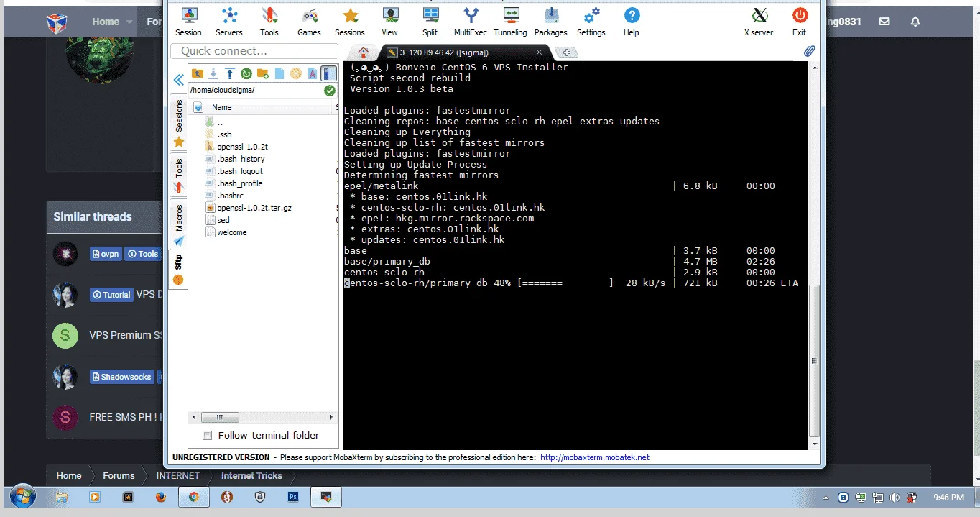The image size is (980, 517).
Task: Click the delete selected files SFTP icon
Action: point(295,73)
